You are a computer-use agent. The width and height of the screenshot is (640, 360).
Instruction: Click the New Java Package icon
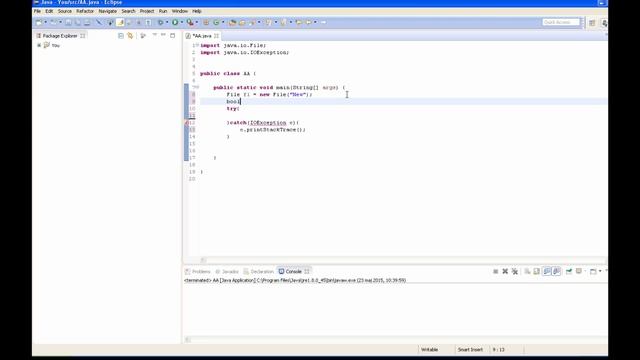[x=206, y=22]
